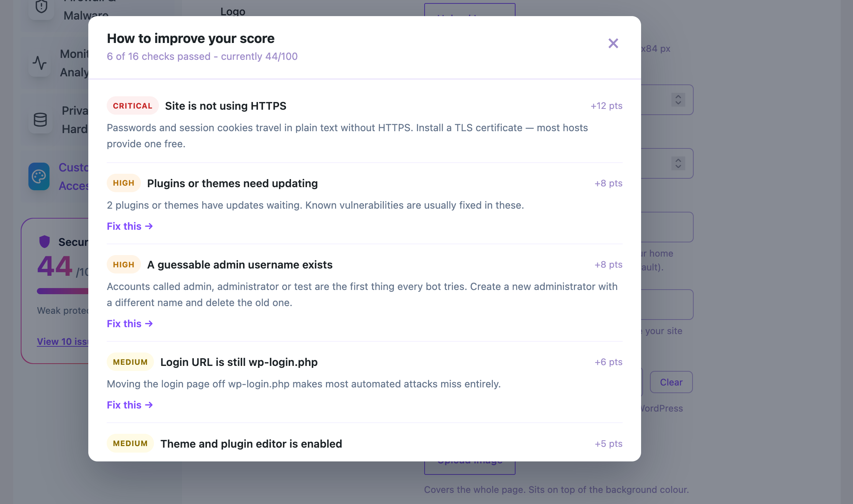Click the Customize palette icon
Screen dimensions: 853x504
pyautogui.click(x=39, y=176)
